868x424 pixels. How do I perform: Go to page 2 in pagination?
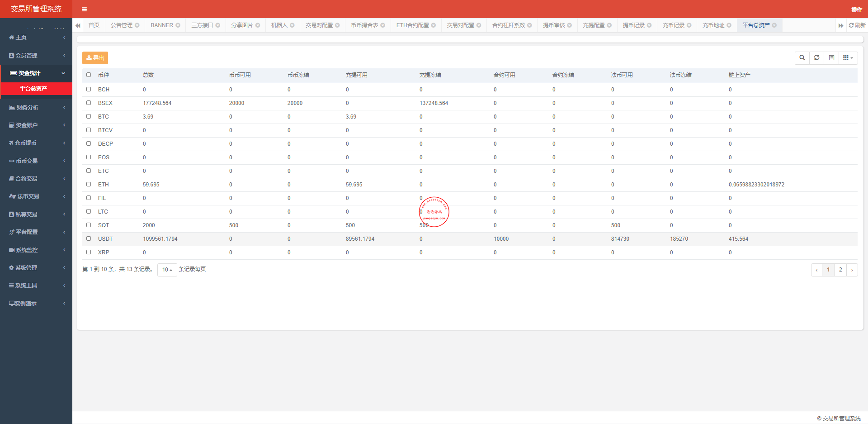[x=840, y=270]
